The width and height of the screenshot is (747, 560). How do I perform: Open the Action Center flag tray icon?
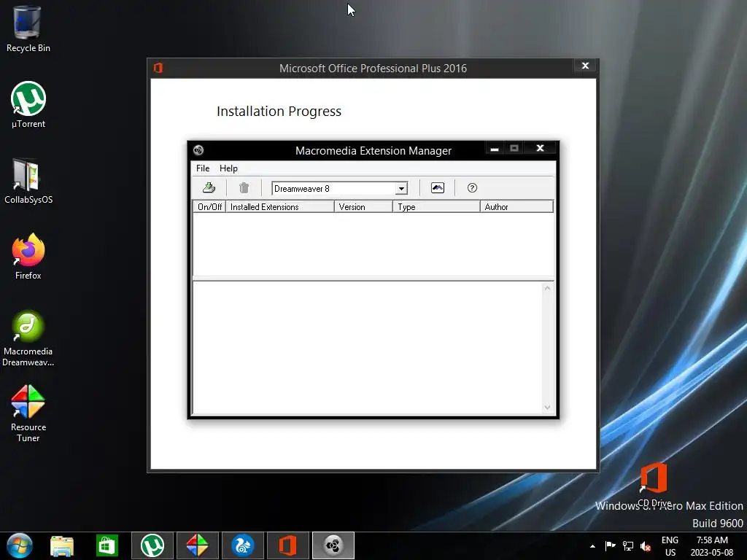click(x=611, y=545)
